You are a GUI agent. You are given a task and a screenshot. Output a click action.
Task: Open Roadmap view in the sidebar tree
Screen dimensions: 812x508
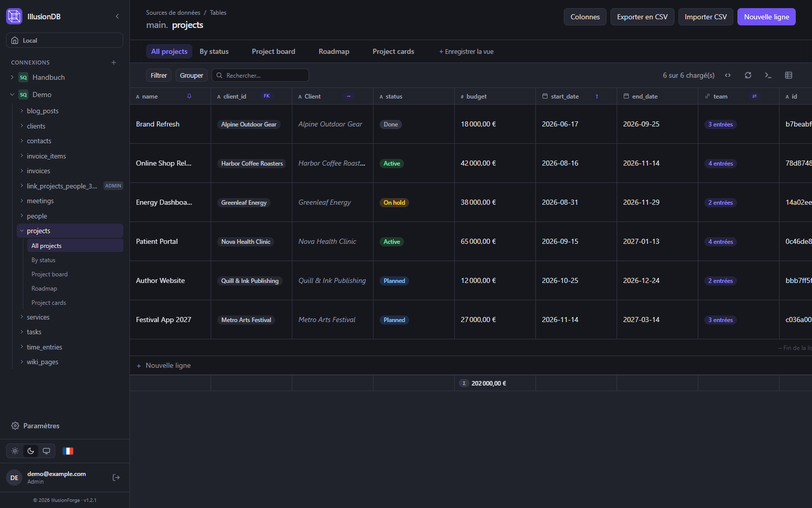(44, 289)
